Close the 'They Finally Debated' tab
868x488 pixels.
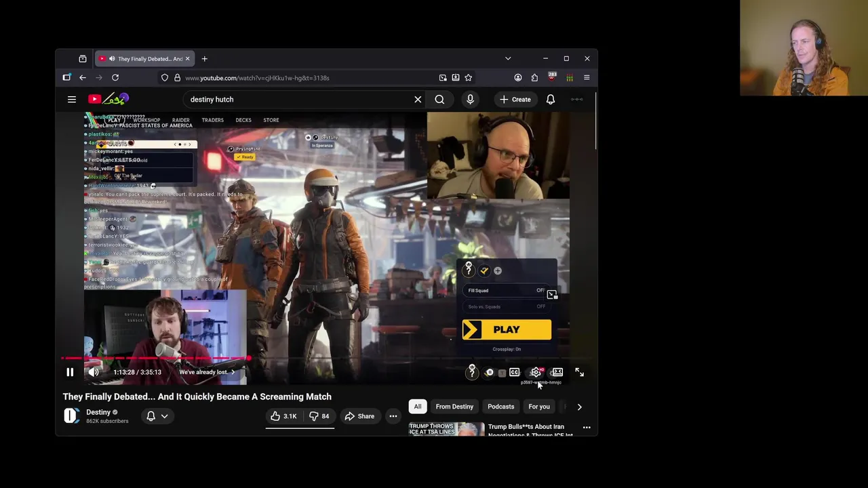(x=188, y=59)
